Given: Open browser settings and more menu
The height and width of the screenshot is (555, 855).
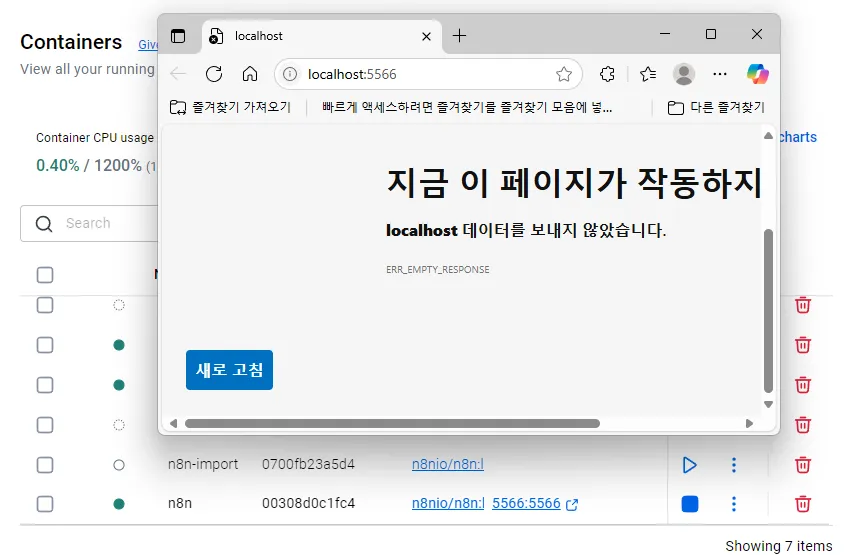Looking at the screenshot, I should [x=720, y=74].
